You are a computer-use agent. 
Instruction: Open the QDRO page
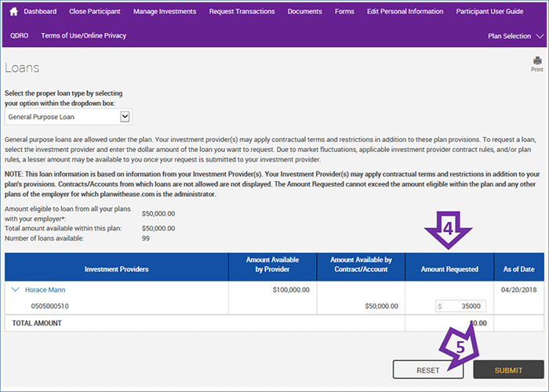tap(20, 35)
